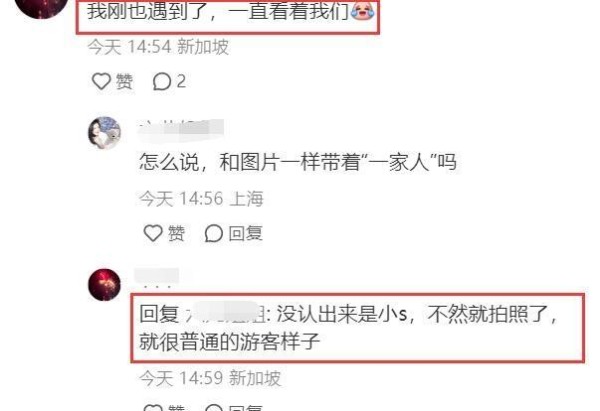Open replies via bubble icon showing 2

[162, 82]
